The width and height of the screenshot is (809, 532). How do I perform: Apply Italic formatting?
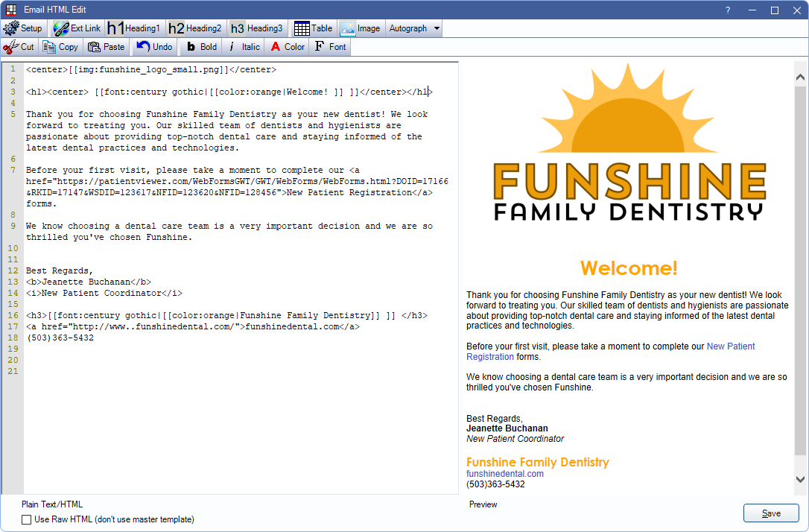click(244, 47)
